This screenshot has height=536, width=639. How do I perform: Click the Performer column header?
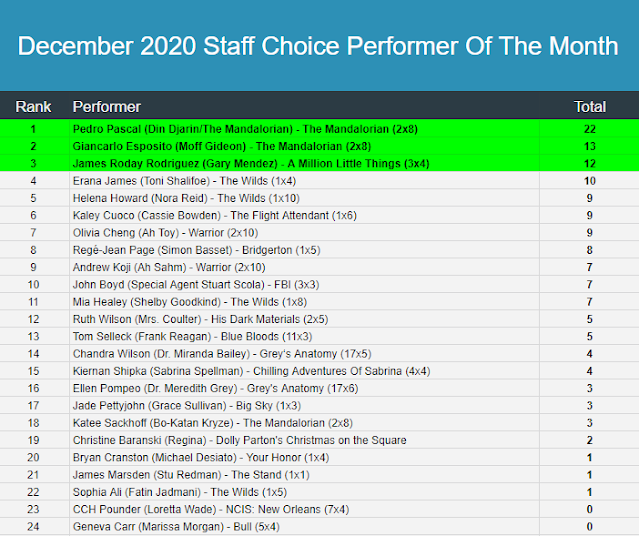107,106
